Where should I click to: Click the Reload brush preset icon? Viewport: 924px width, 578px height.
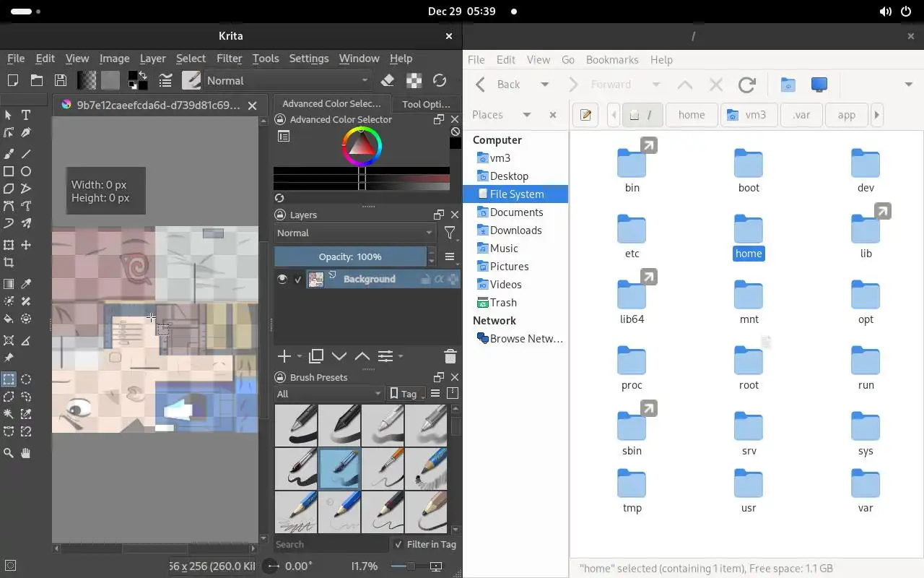click(x=440, y=80)
